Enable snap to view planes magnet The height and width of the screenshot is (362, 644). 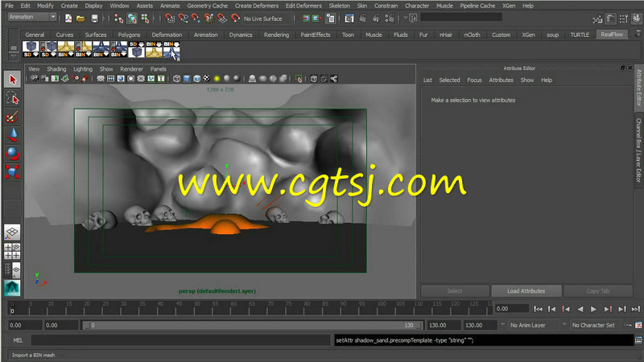point(222,19)
